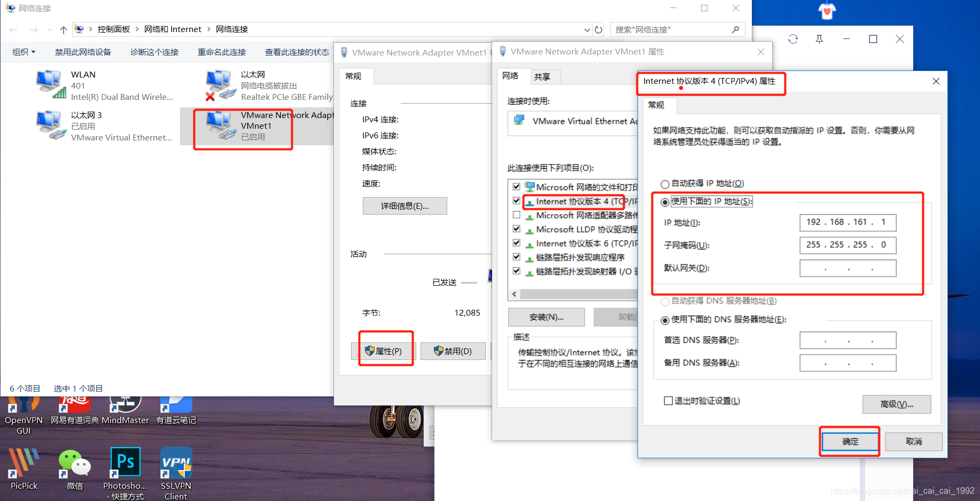Screen dimensions: 980x501
Task: Toggle Microsoft 网络的文件和打印 checkbox
Action: point(516,187)
